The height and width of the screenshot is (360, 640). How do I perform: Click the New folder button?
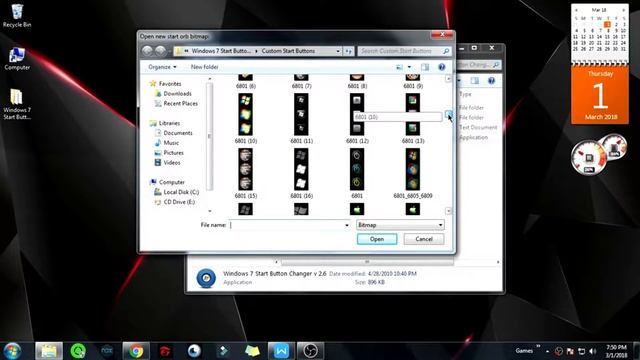point(204,67)
